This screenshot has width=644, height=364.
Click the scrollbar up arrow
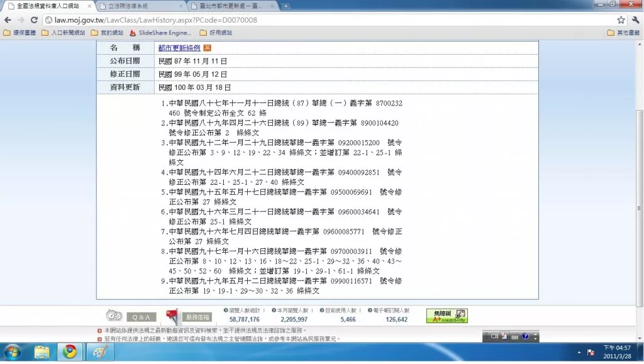640,44
